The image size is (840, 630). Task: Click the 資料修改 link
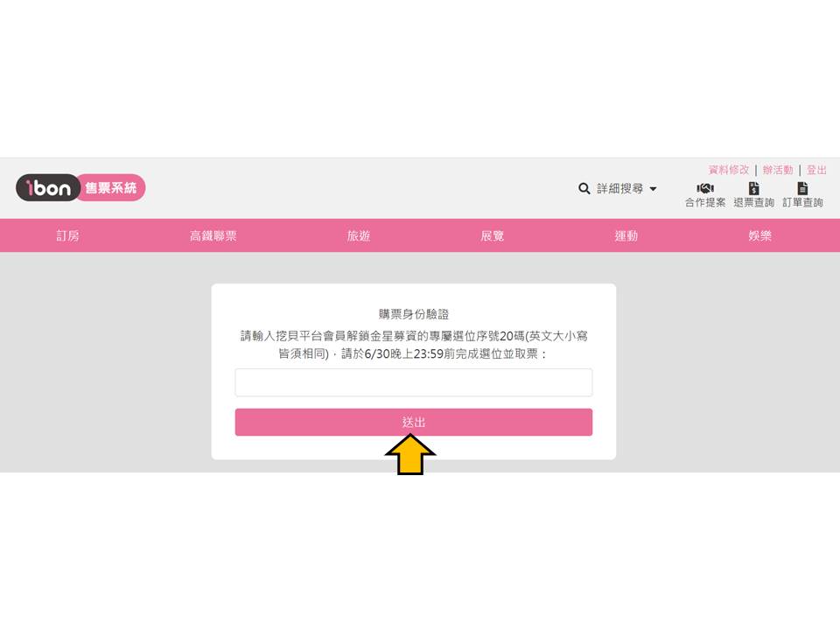click(x=729, y=170)
